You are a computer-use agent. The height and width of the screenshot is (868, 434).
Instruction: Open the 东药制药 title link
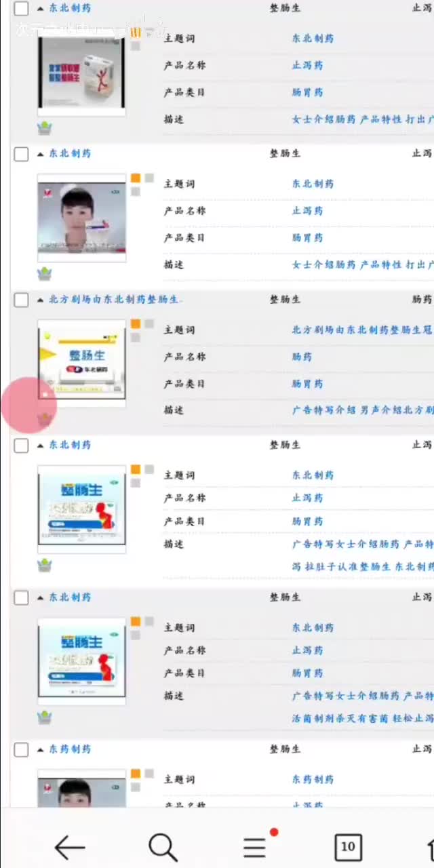point(70,749)
